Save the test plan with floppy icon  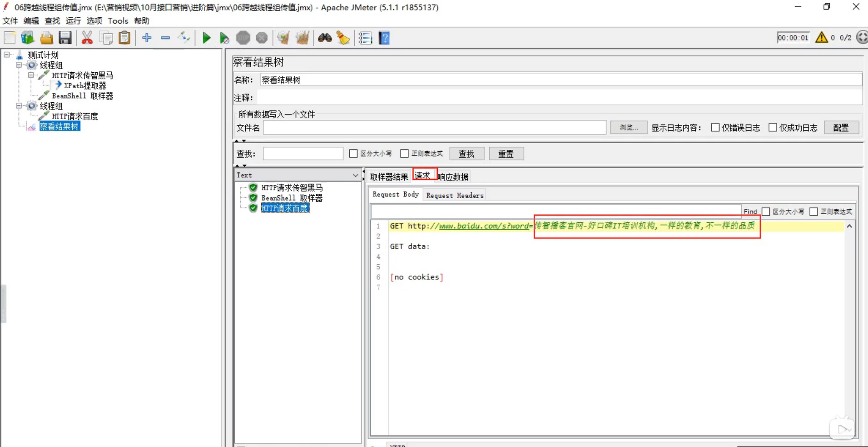[65, 38]
